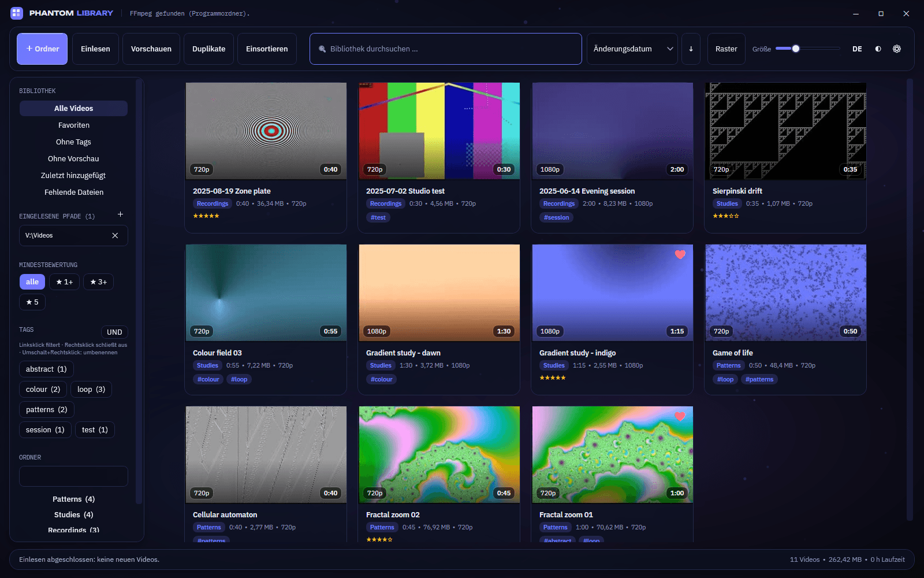Remove the V:\Videos path with X
The image size is (924, 578).
pos(115,235)
